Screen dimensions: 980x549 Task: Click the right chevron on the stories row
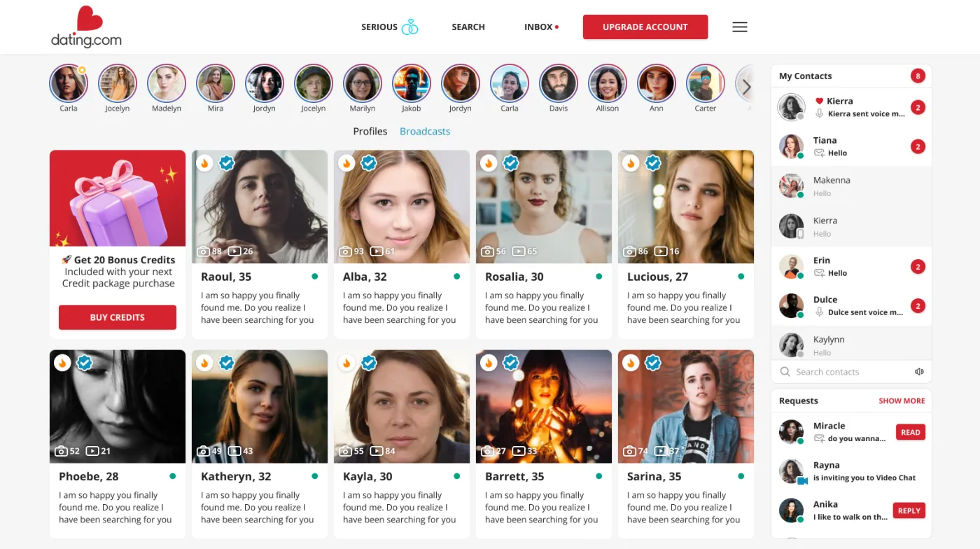click(747, 87)
